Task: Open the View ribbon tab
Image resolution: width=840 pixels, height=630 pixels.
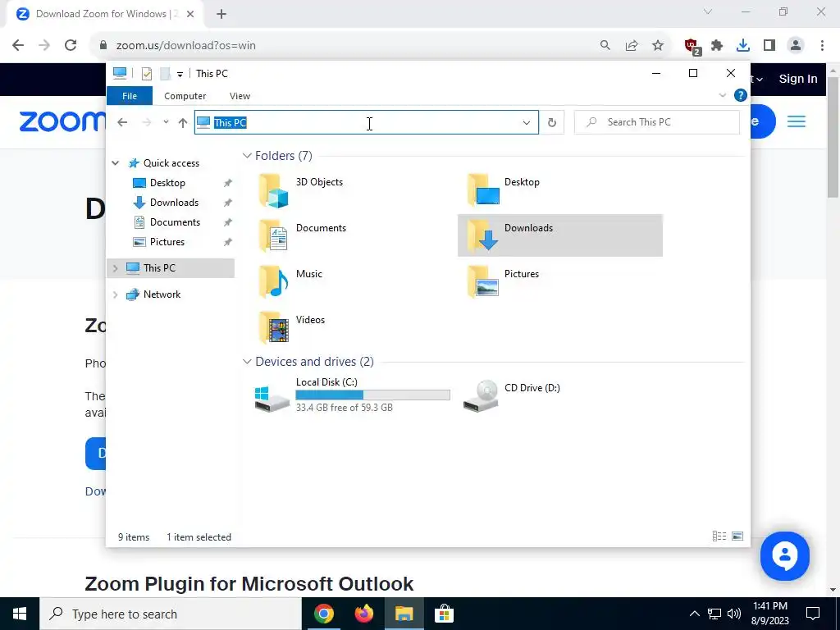Action: (240, 96)
